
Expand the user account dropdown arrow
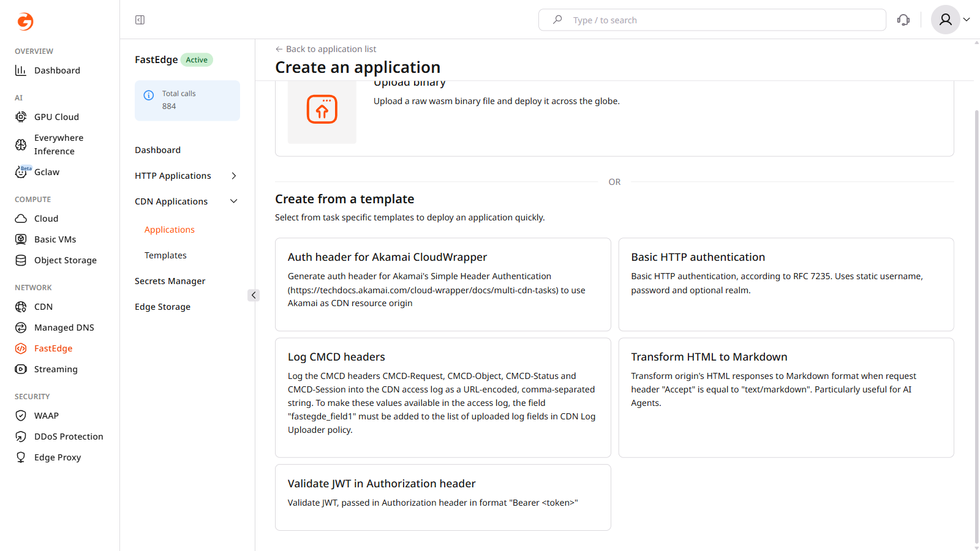coord(967,20)
